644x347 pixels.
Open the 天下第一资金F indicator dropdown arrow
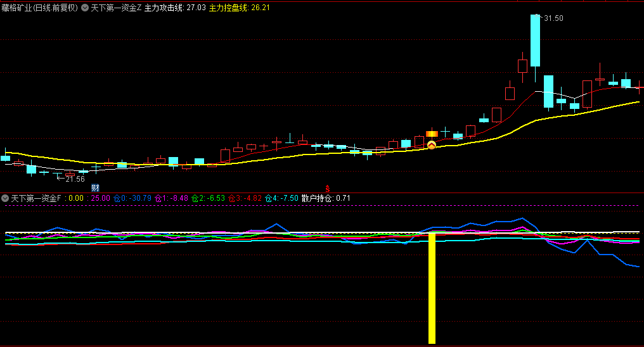coord(5,198)
